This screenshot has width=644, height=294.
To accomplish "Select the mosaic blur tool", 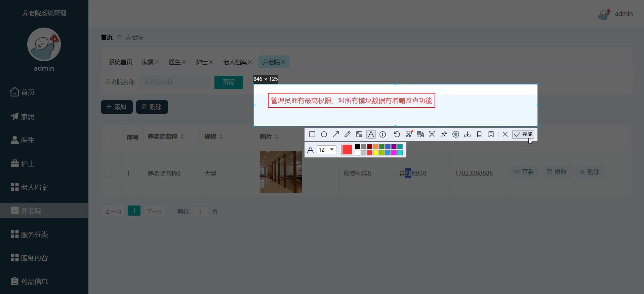I will pyautogui.click(x=359, y=135).
